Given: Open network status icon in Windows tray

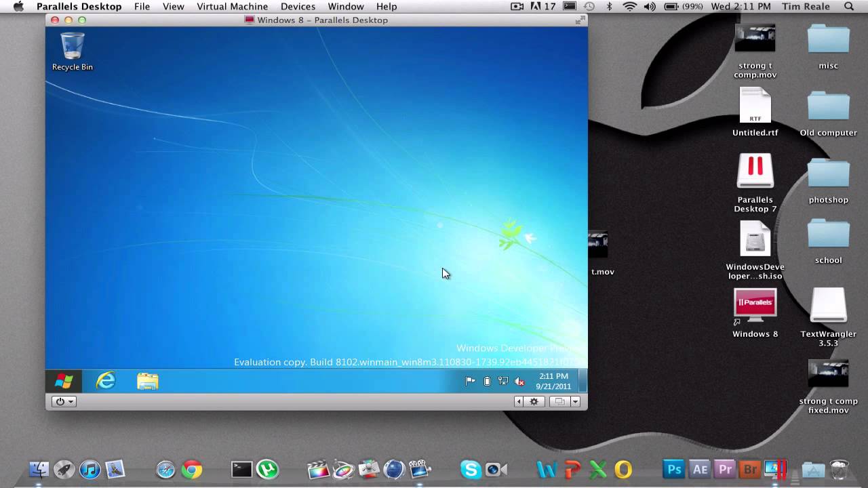Looking at the screenshot, I should (x=503, y=382).
